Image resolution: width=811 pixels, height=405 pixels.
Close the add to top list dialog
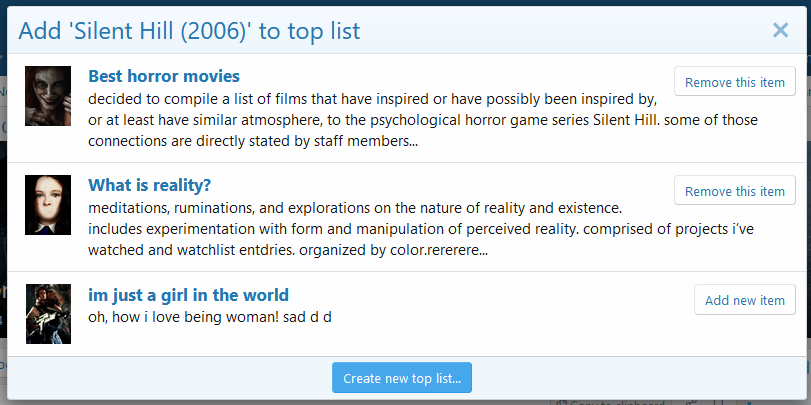(780, 30)
